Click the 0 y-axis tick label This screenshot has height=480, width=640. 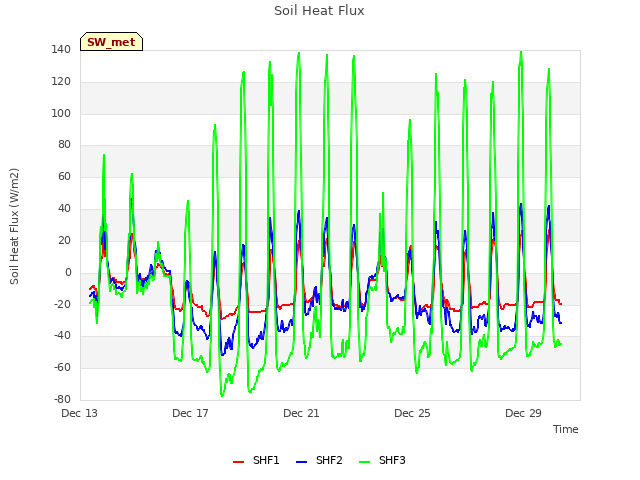coord(68,272)
